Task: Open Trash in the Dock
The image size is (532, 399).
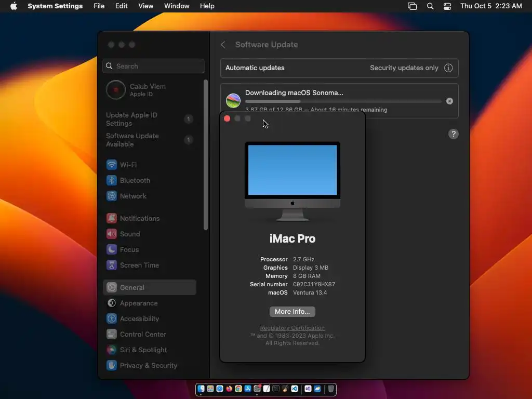Action: 331,389
